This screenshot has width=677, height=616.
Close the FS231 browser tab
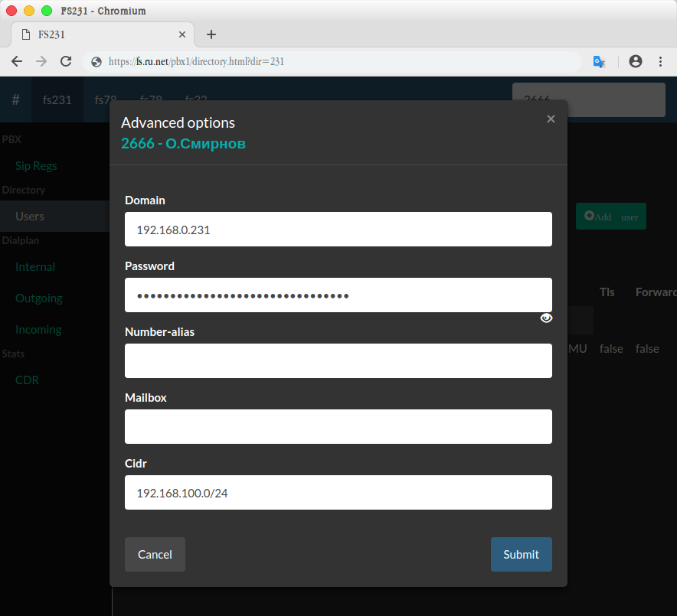[182, 34]
